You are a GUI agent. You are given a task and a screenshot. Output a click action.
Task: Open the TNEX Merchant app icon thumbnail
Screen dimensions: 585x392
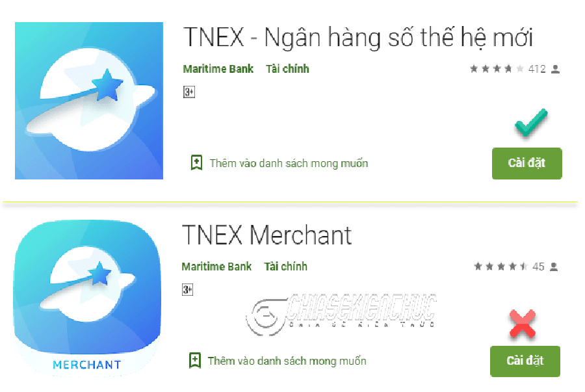click(87, 298)
